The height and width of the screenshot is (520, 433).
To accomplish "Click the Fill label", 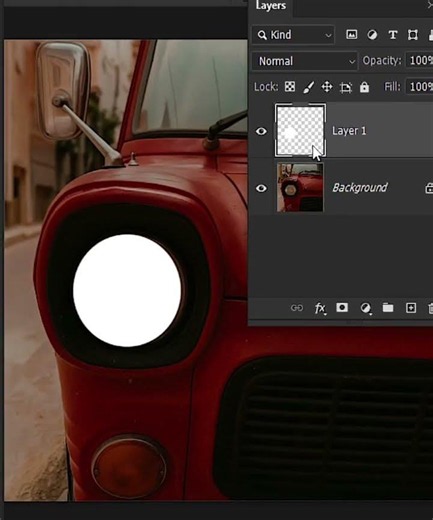I will pos(392,87).
